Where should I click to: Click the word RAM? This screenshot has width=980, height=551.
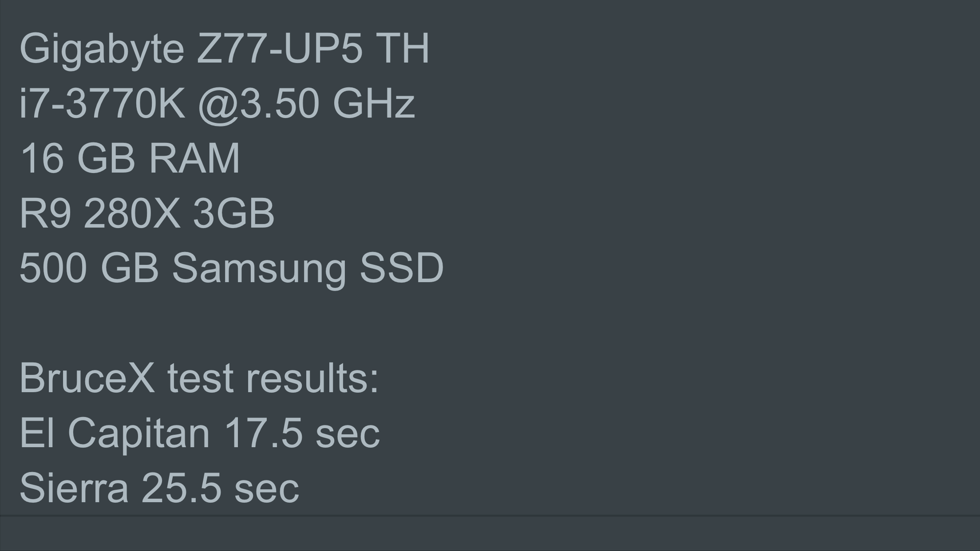point(194,158)
